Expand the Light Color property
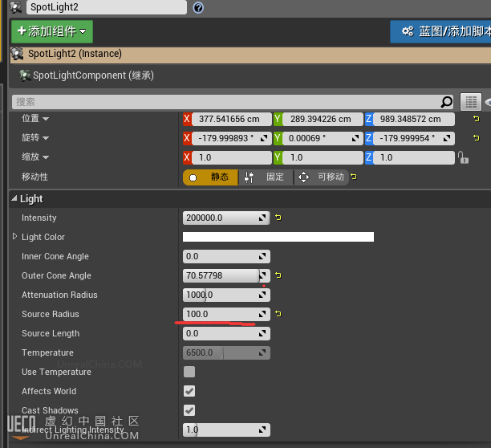Image resolution: width=491 pixels, height=448 pixels. tap(14, 237)
